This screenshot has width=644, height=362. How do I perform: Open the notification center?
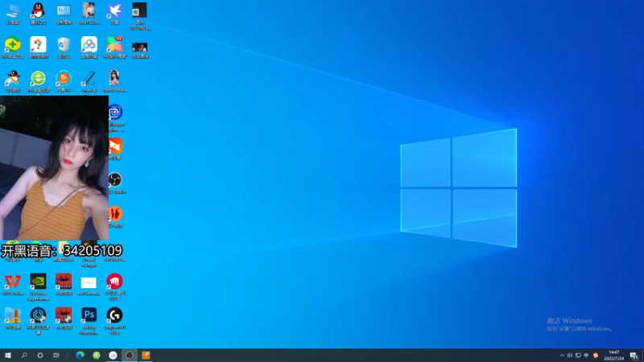click(x=634, y=356)
